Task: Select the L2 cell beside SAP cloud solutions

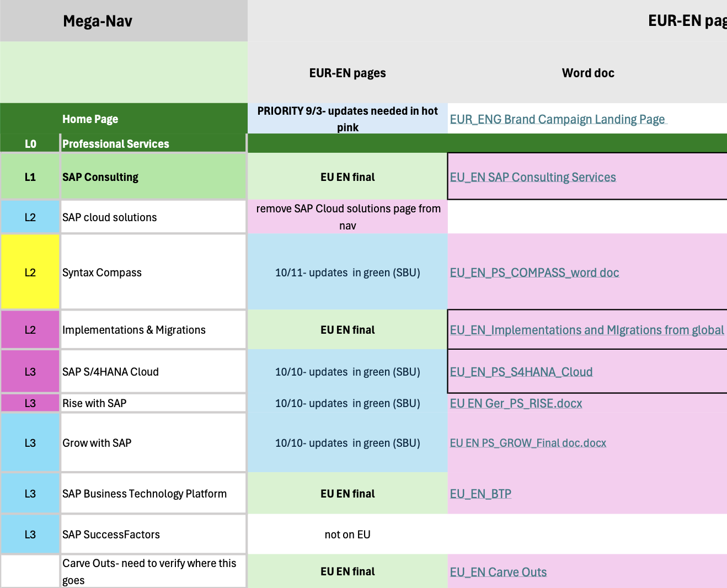Action: tap(30, 217)
